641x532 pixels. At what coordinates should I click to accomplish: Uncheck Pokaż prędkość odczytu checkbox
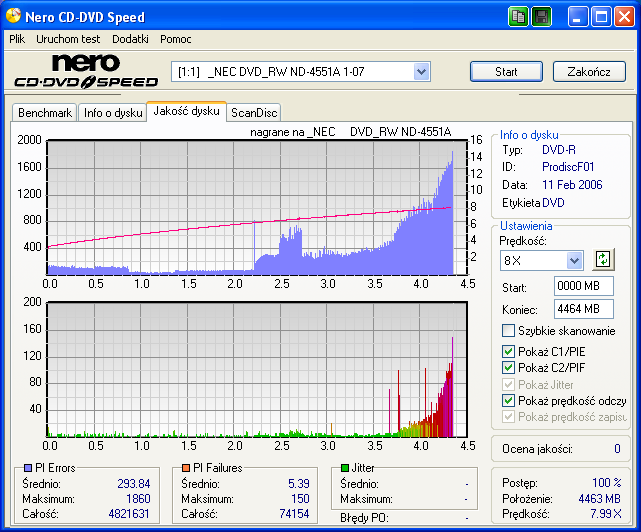[x=508, y=401]
